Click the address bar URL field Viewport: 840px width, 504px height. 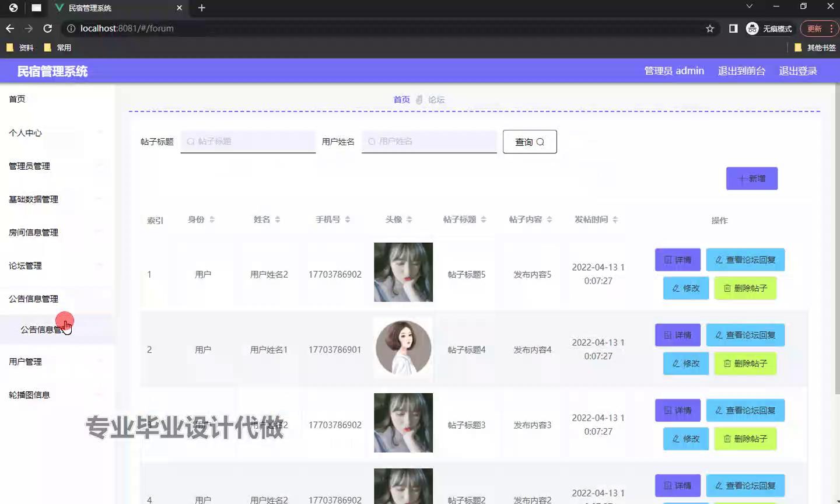pyautogui.click(x=385, y=28)
